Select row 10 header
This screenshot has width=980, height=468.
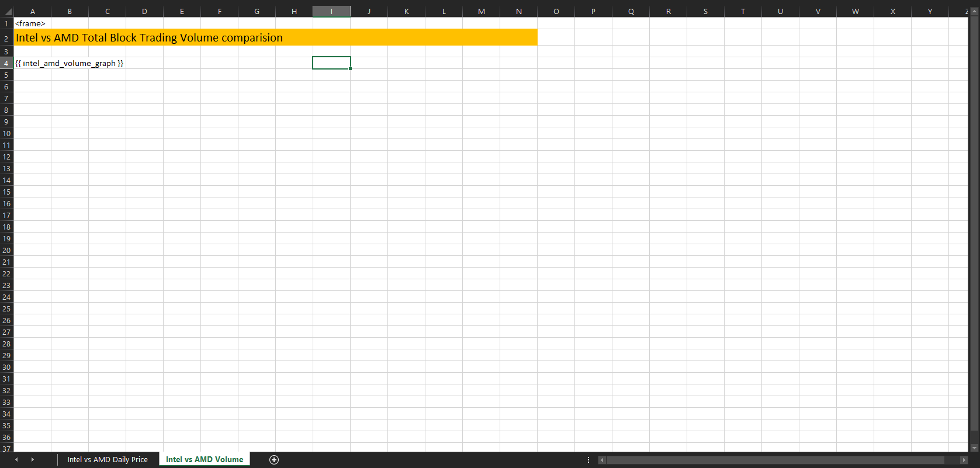tap(6, 133)
